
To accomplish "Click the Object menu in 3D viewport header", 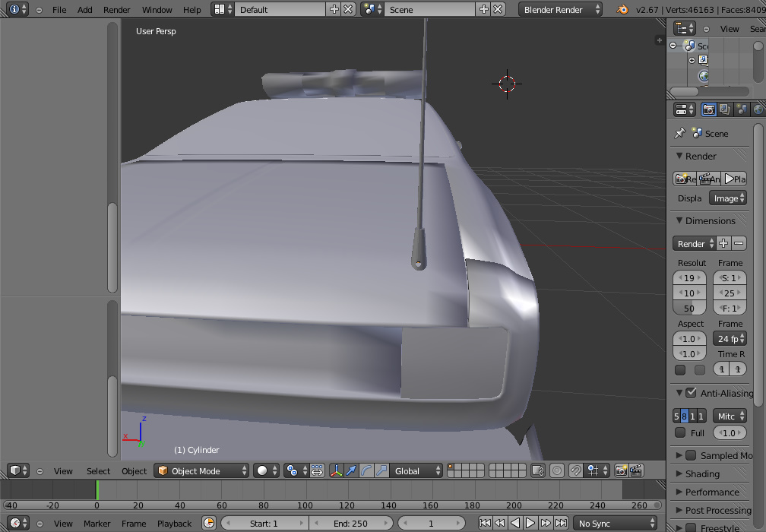I will [x=134, y=470].
